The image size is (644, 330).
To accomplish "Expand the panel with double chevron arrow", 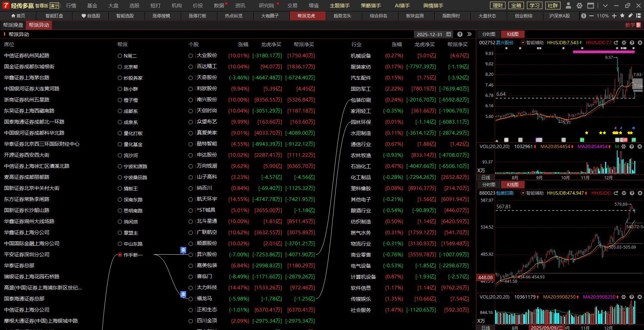I will pos(469,34).
